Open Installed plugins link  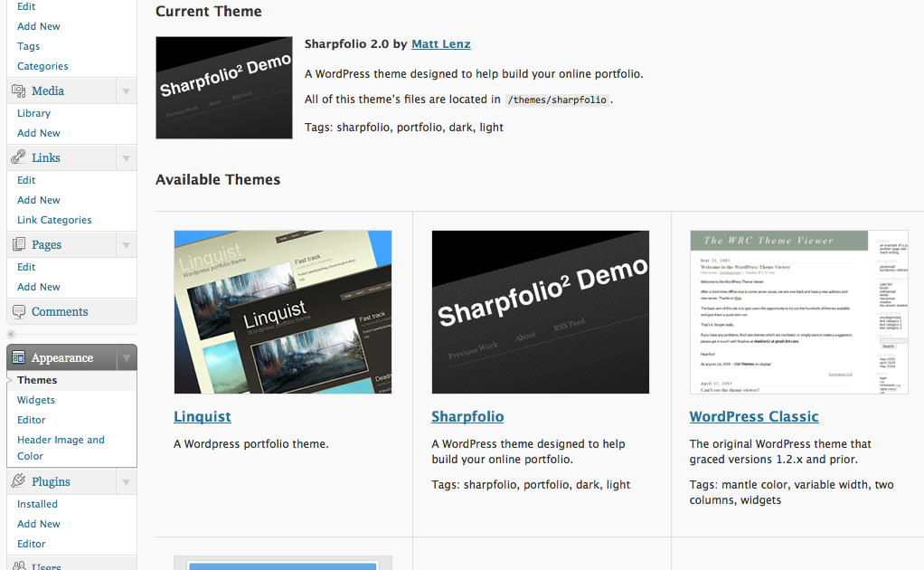37,504
